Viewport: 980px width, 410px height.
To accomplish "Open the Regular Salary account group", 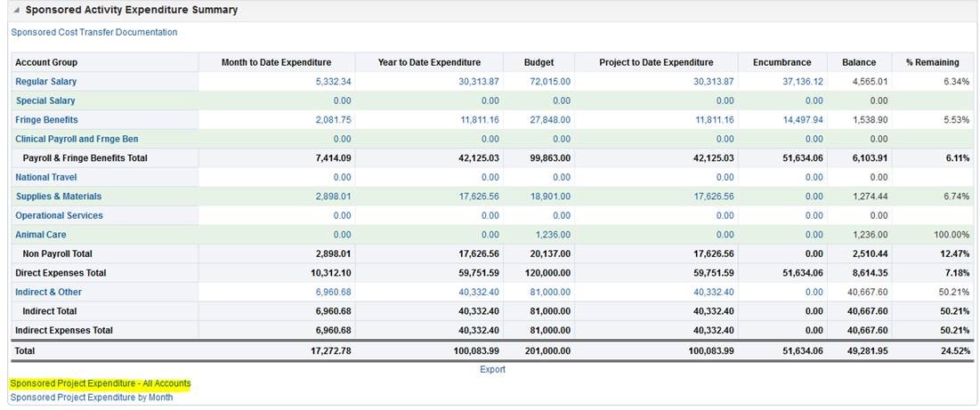I will pos(45,82).
